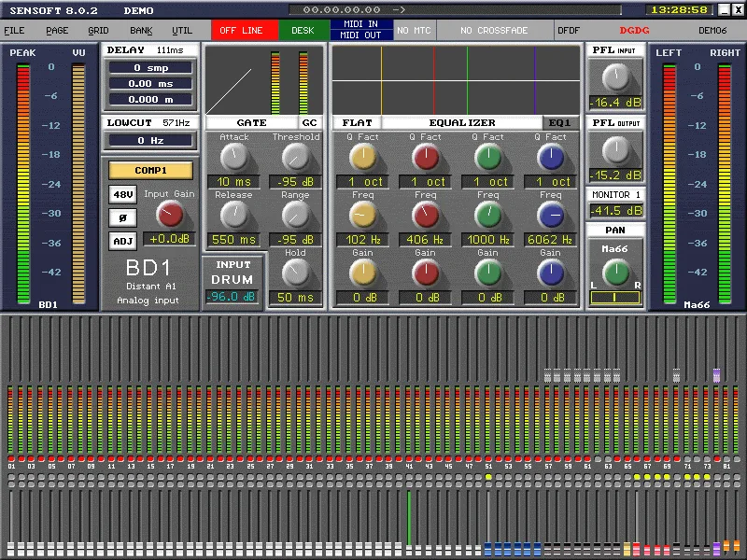Click the NO MTC status button

click(x=414, y=30)
